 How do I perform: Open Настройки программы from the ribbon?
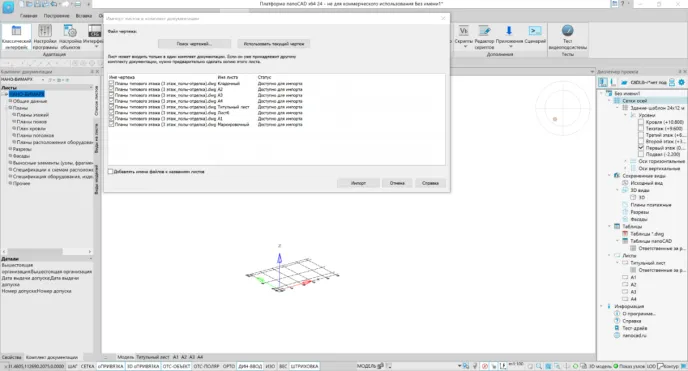(45, 36)
